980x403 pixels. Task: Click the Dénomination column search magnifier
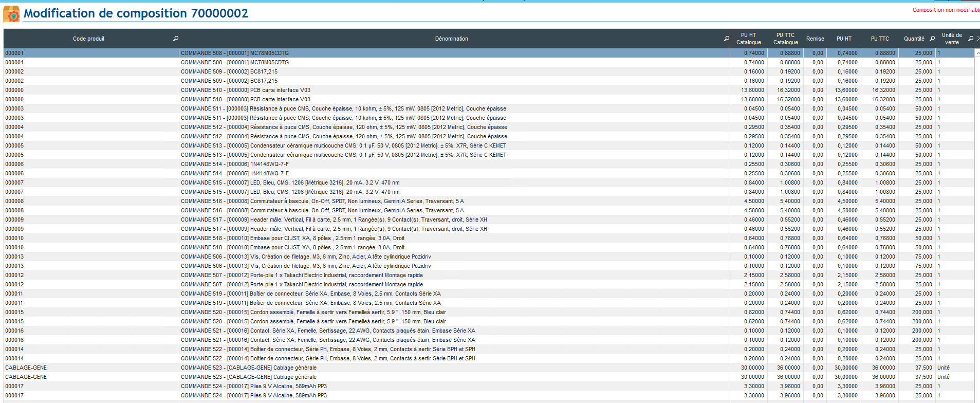click(726, 39)
